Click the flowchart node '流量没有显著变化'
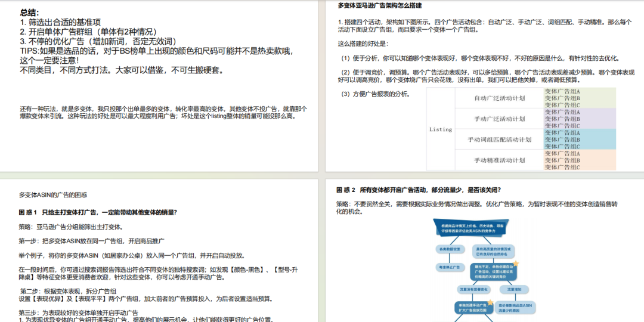The image size is (644, 322). point(473,290)
